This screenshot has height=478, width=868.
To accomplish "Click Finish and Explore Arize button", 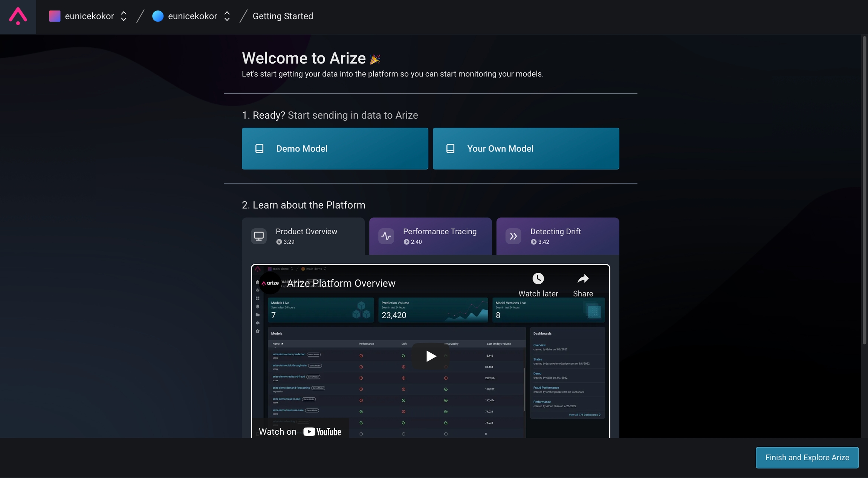I will [x=807, y=457].
